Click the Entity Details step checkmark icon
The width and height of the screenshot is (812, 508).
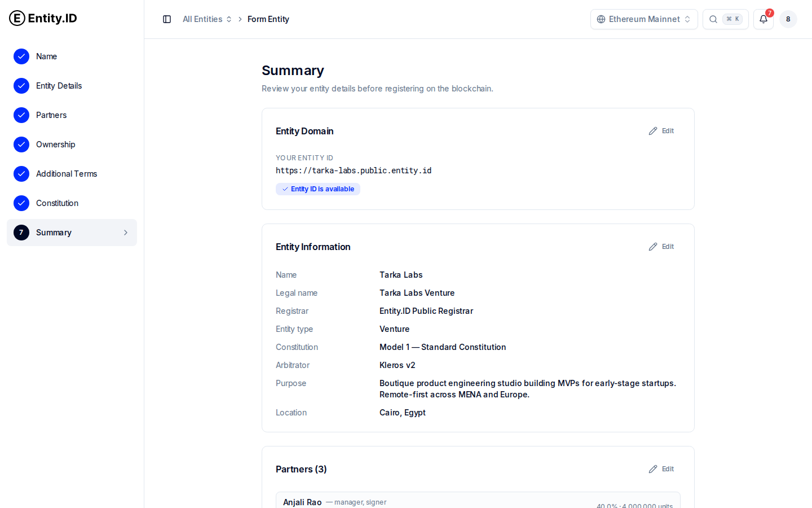(21, 86)
